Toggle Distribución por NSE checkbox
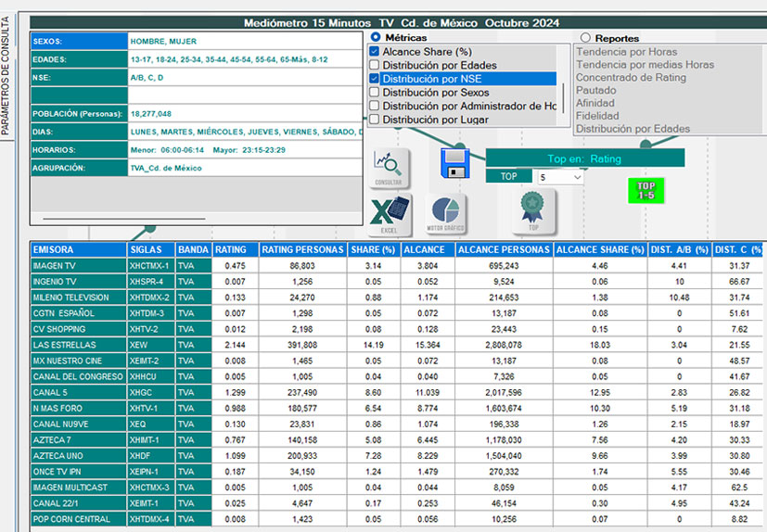767x532 pixels. (374, 79)
